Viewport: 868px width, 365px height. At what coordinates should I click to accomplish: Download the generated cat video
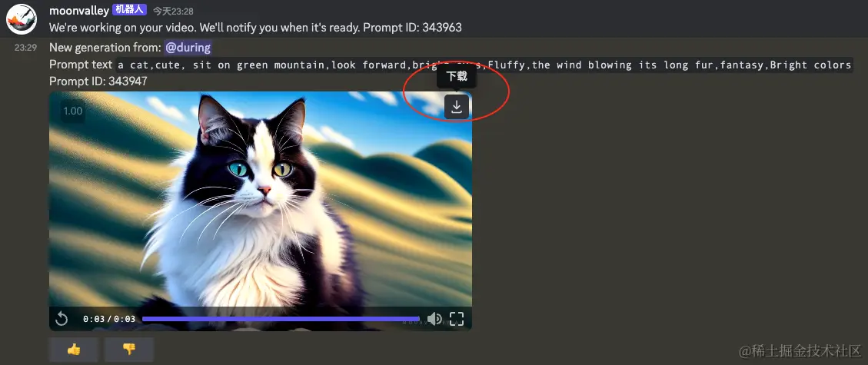[457, 107]
